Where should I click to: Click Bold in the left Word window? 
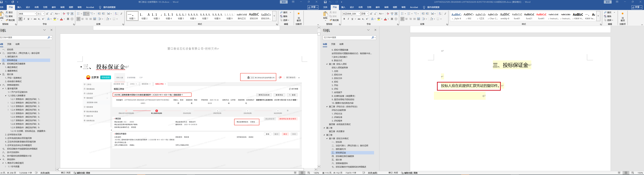pos(20,19)
